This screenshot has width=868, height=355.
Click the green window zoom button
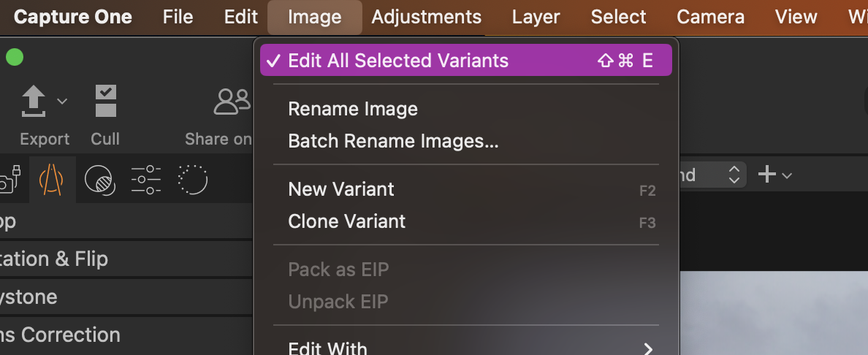15,57
